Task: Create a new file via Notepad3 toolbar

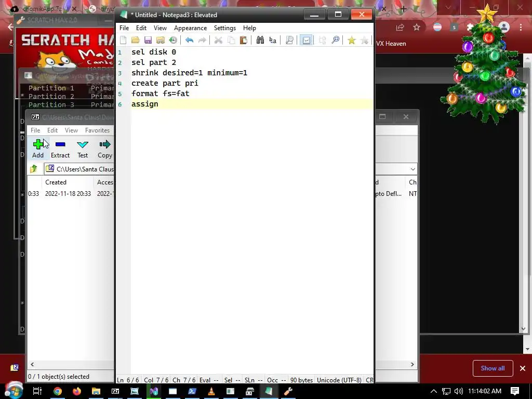Action: [x=123, y=40]
